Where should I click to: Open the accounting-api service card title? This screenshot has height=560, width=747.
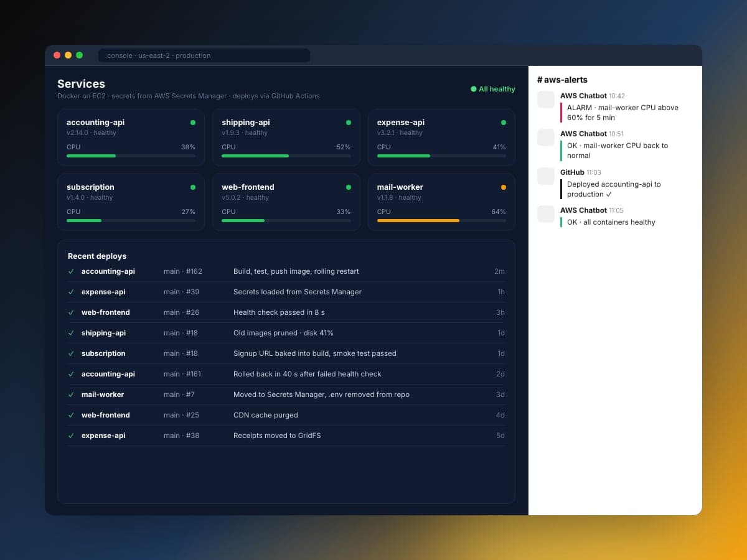[x=95, y=123]
